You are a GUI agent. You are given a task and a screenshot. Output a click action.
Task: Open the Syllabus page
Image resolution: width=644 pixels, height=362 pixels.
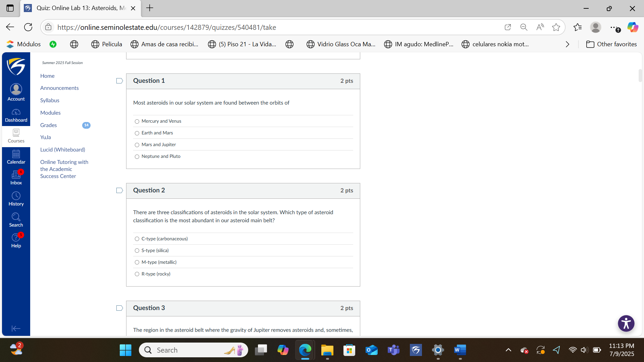[x=50, y=100]
